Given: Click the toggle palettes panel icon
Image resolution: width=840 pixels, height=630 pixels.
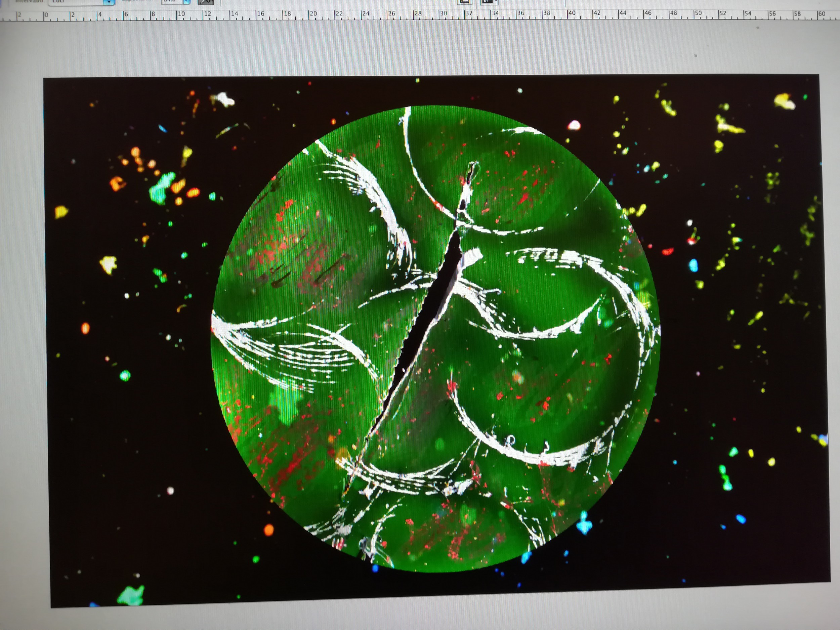Looking at the screenshot, I should click(x=465, y=2).
